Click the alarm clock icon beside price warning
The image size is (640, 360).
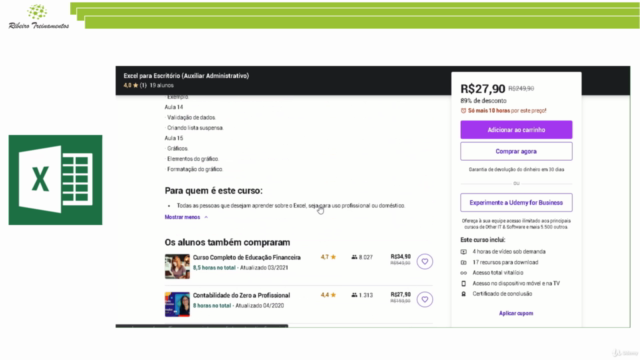(463, 111)
